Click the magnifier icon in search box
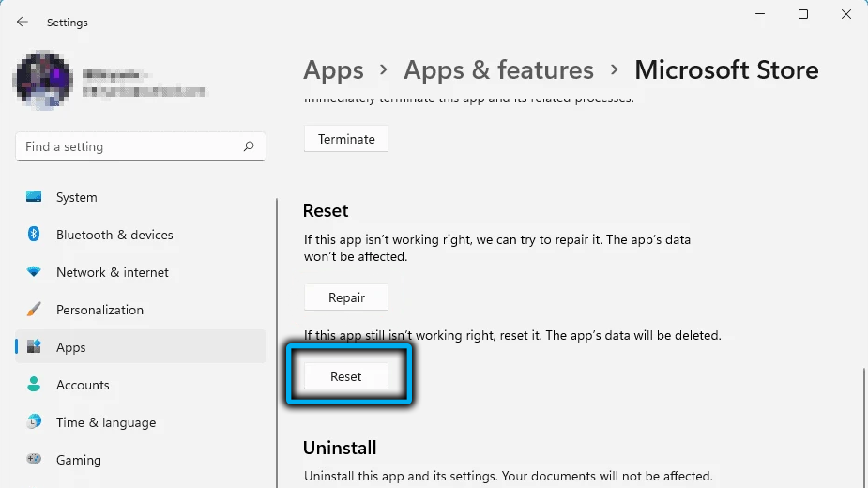 [249, 146]
